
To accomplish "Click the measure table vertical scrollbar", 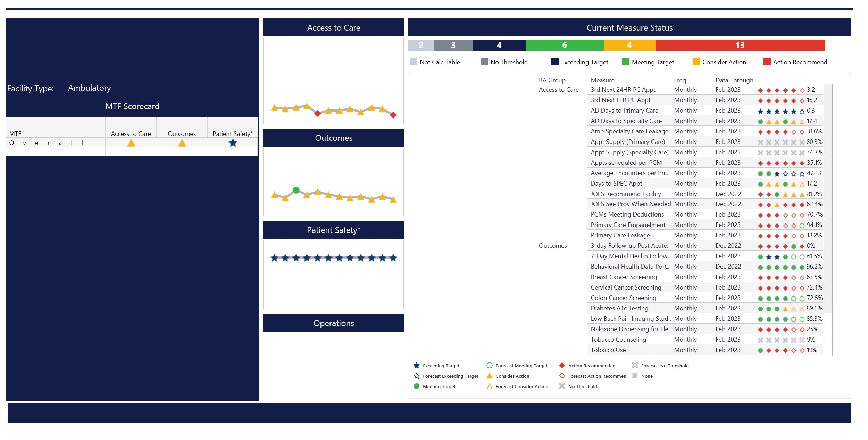I will tap(828, 198).
